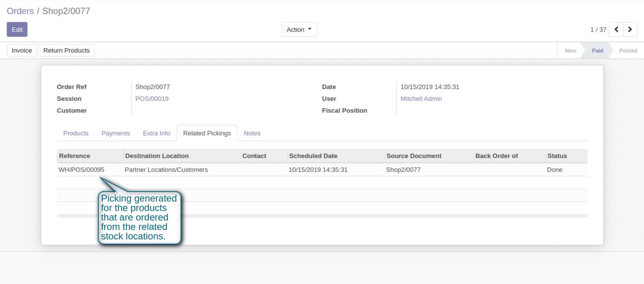Open the Mitchell Admin user link

pos(421,99)
